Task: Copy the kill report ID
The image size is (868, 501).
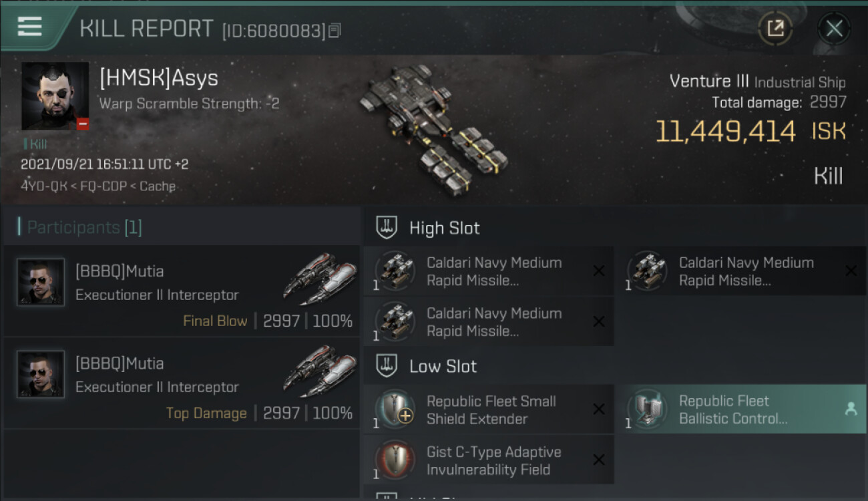Action: pos(335,30)
